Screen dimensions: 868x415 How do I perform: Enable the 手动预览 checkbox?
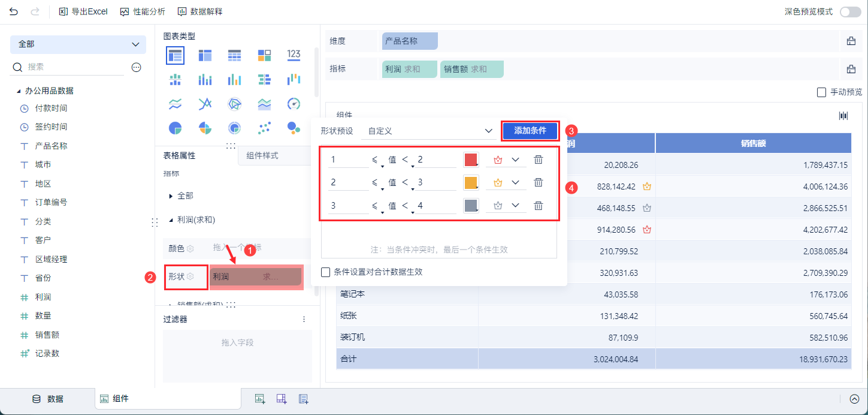point(821,92)
